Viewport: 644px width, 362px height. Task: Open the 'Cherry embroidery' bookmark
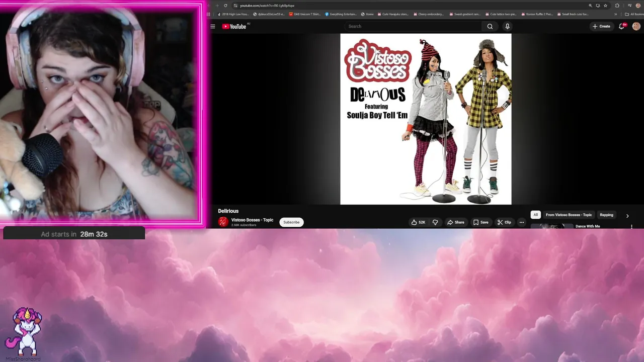click(x=428, y=14)
